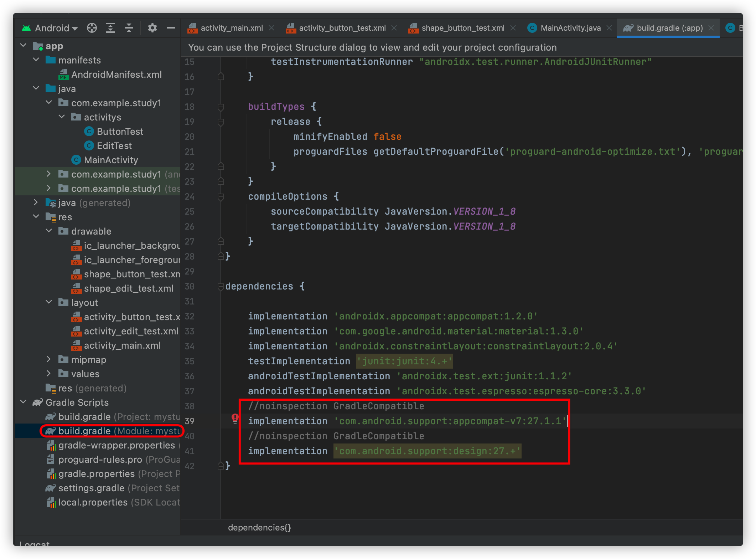Collapse the Gradle Scripts node
This screenshot has height=559, width=756.
coord(24,402)
